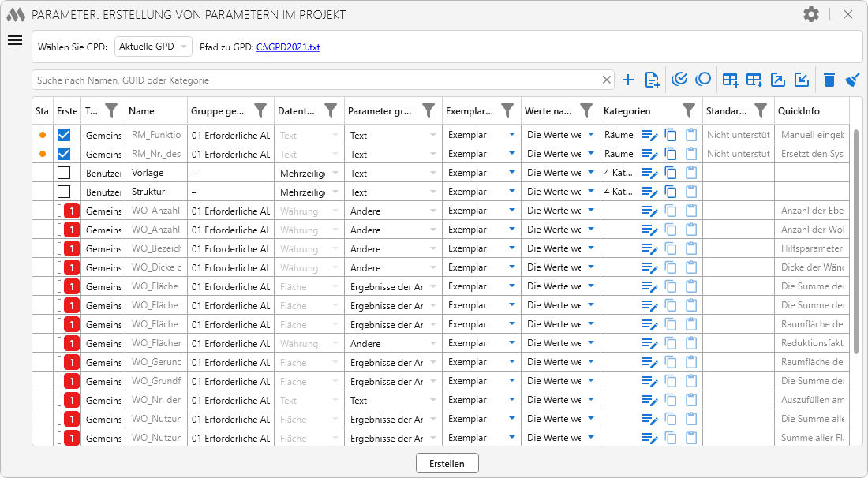
Task: Open the hamburger menu
Action: [x=14, y=41]
